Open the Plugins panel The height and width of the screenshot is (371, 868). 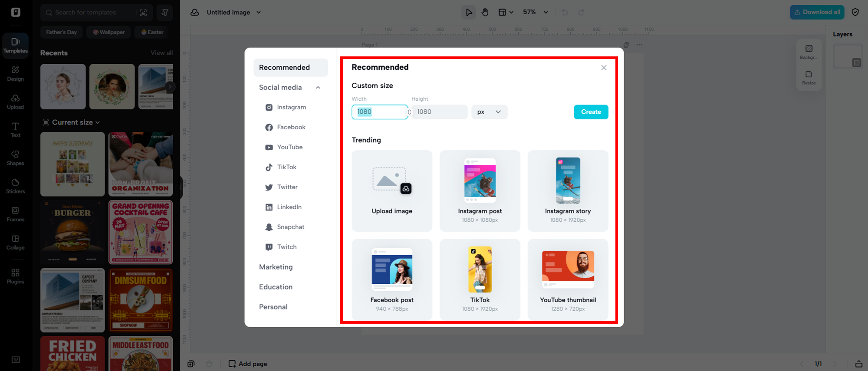pyautogui.click(x=15, y=276)
